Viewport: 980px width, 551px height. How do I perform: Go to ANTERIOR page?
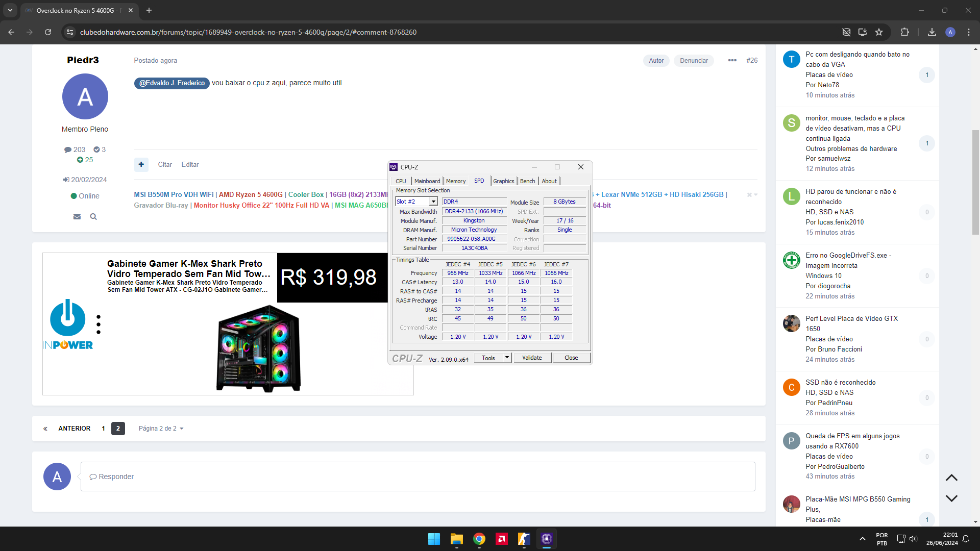tap(74, 429)
